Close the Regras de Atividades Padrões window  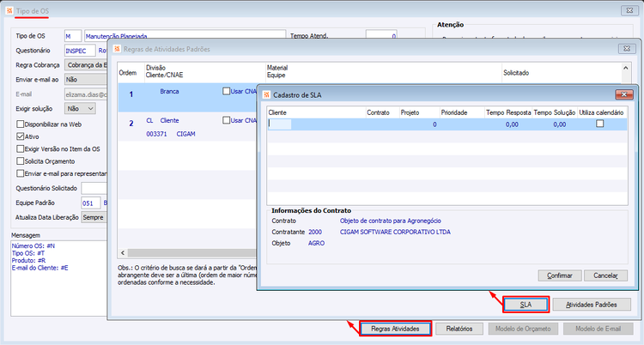(x=627, y=48)
